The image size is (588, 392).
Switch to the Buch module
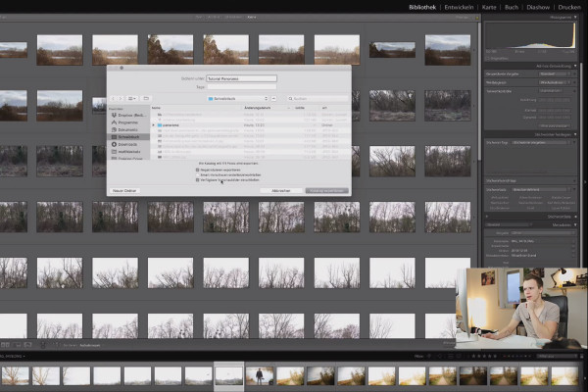tap(512, 7)
